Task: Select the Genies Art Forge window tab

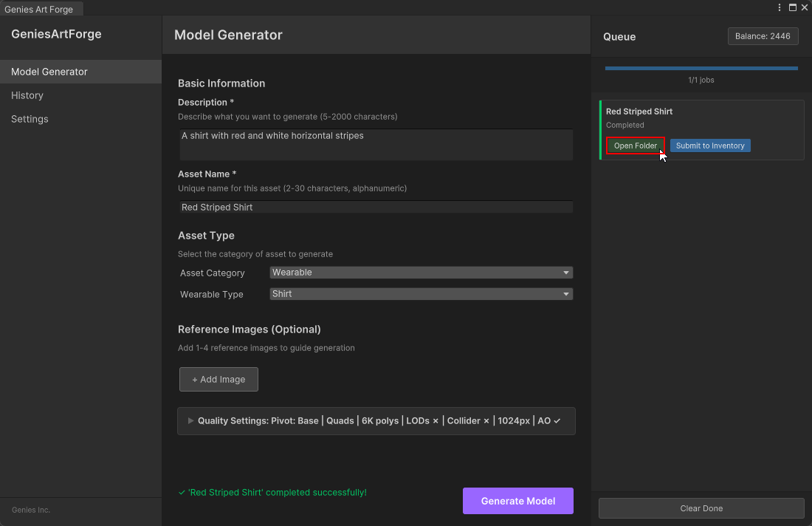Action: [x=40, y=9]
